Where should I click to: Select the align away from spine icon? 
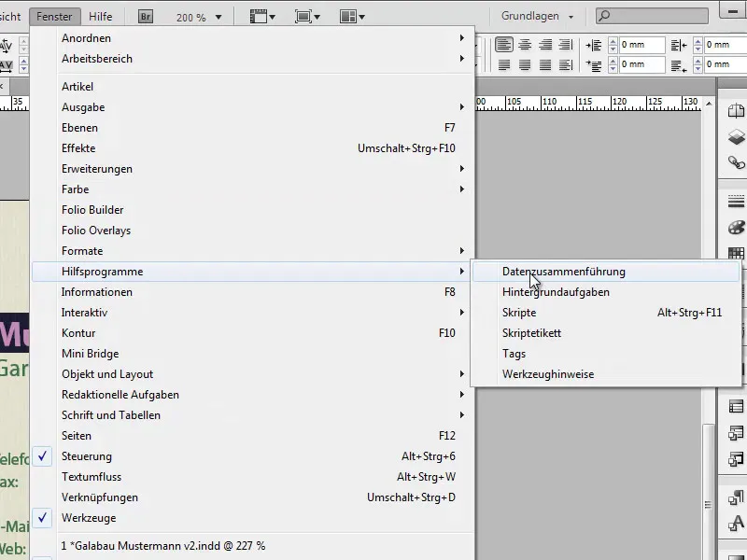(x=566, y=64)
